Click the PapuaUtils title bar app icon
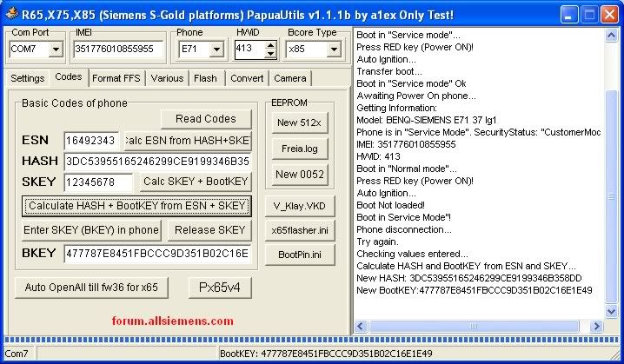The width and height of the screenshot is (624, 364). (x=11, y=14)
